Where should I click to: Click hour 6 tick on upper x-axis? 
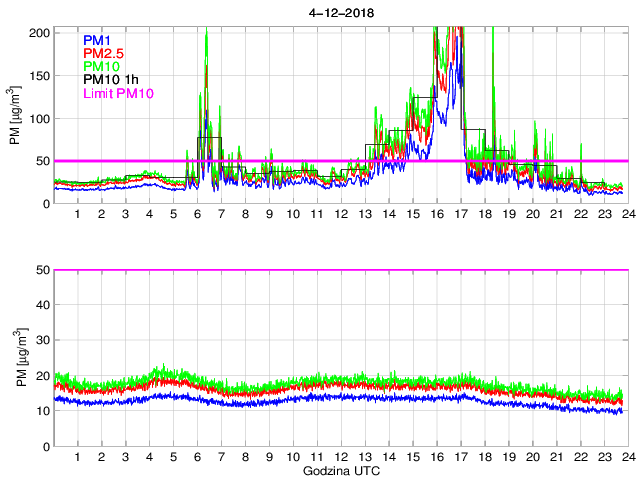[x=197, y=215]
